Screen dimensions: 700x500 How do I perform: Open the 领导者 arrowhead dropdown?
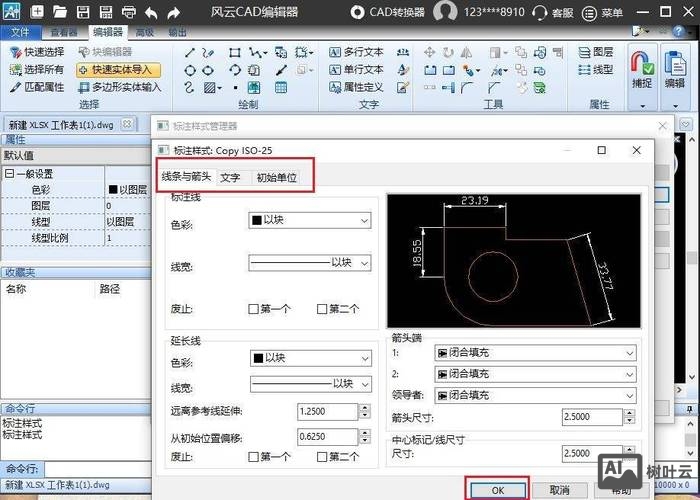(x=535, y=396)
